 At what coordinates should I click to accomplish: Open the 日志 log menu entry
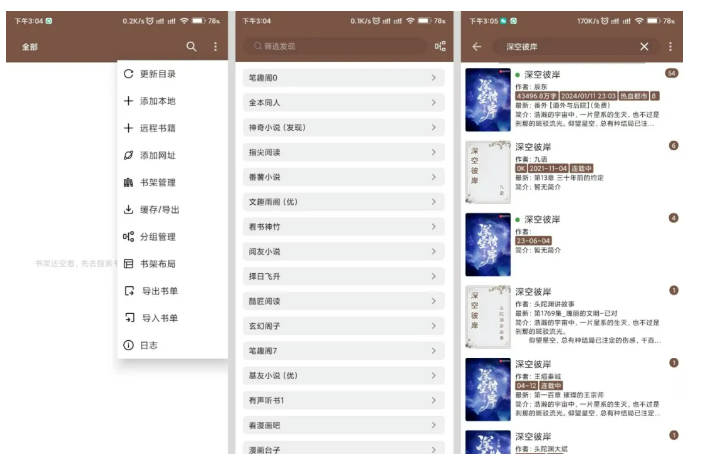tap(173, 345)
